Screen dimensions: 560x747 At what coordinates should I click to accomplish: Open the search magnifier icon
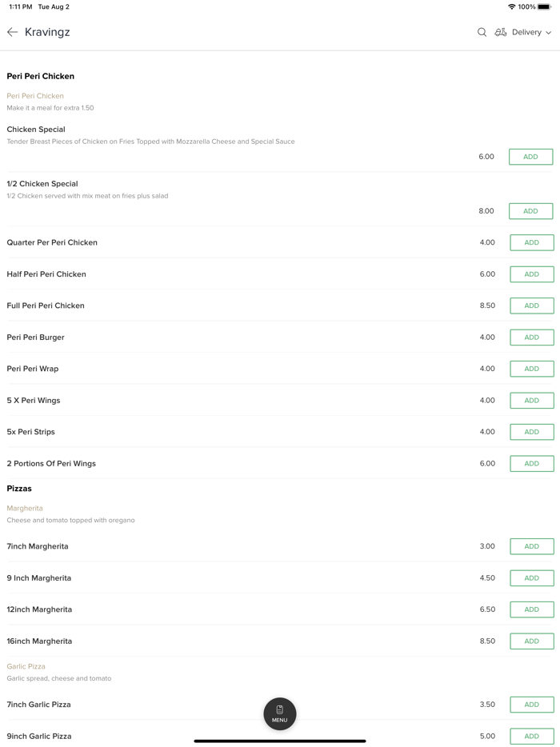(482, 32)
